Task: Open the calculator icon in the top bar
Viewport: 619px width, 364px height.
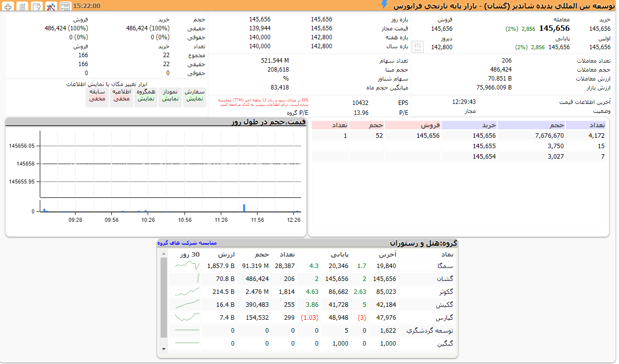Action: [22, 6]
